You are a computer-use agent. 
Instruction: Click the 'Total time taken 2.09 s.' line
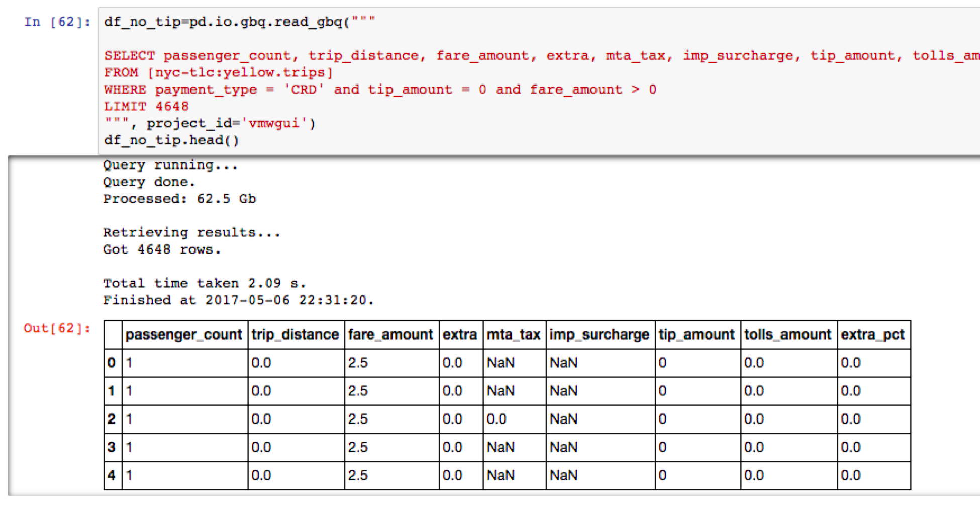(205, 283)
